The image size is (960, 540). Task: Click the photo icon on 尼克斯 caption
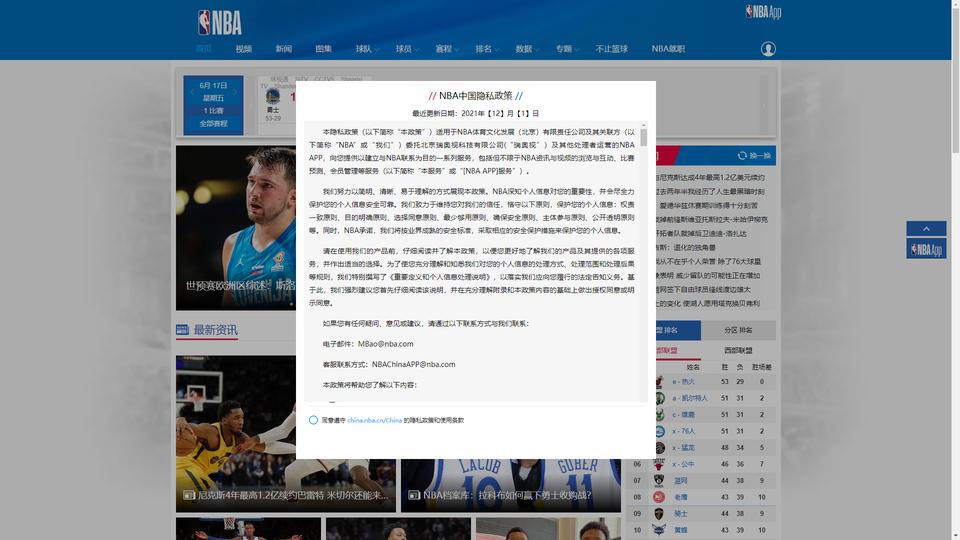point(189,495)
